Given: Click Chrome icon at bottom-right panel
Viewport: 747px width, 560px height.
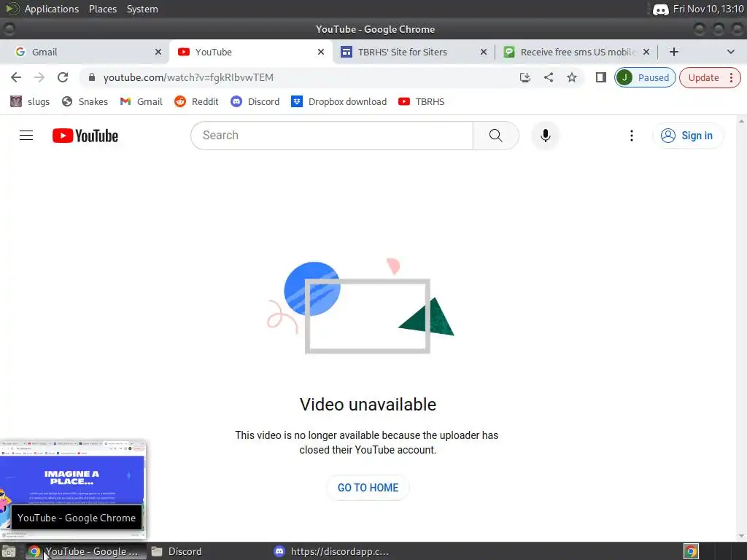Looking at the screenshot, I should point(691,551).
